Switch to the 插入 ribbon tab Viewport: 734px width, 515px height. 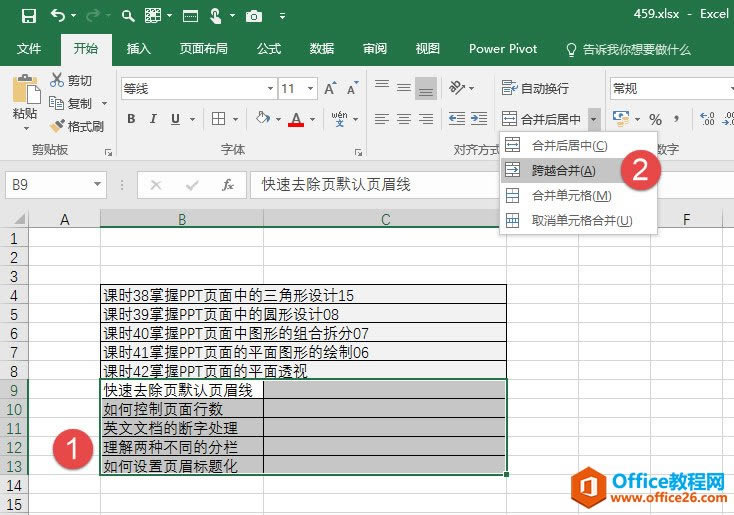point(139,48)
